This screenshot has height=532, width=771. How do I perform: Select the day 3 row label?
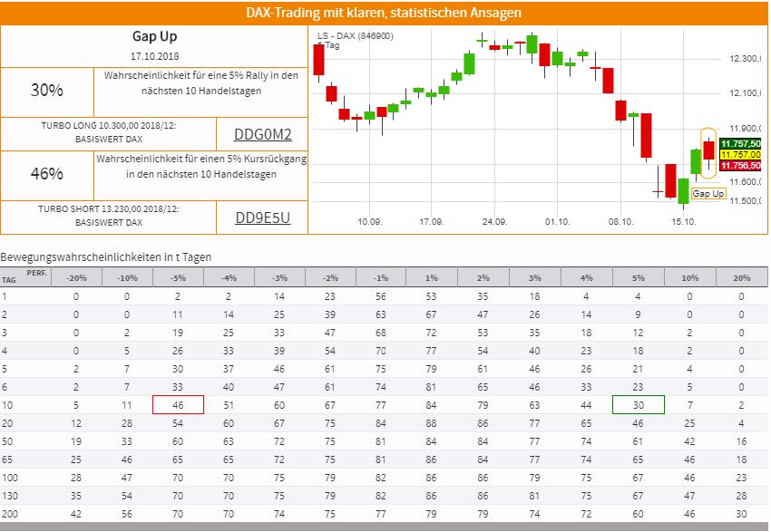coord(5,333)
